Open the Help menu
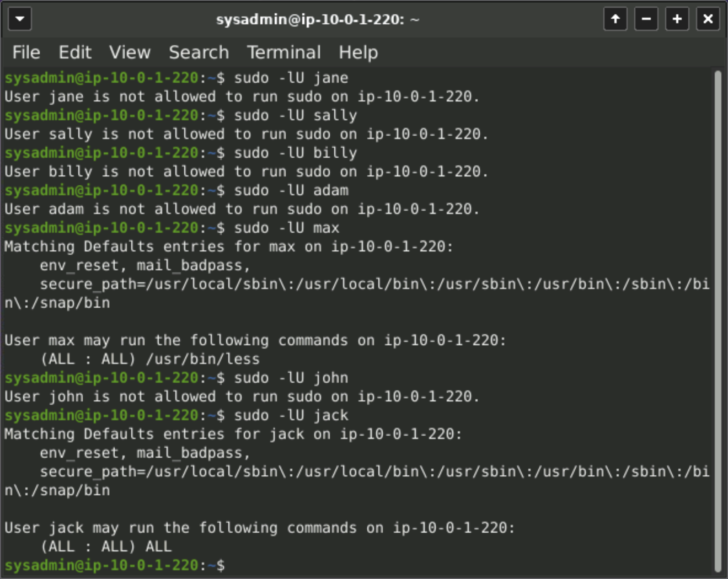Viewport: 728px width, 579px height. (358, 52)
